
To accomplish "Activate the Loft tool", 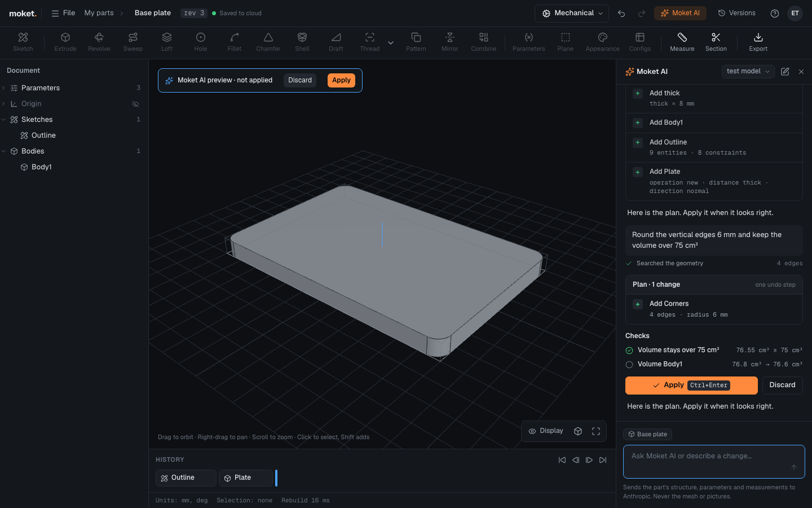I will [167, 42].
